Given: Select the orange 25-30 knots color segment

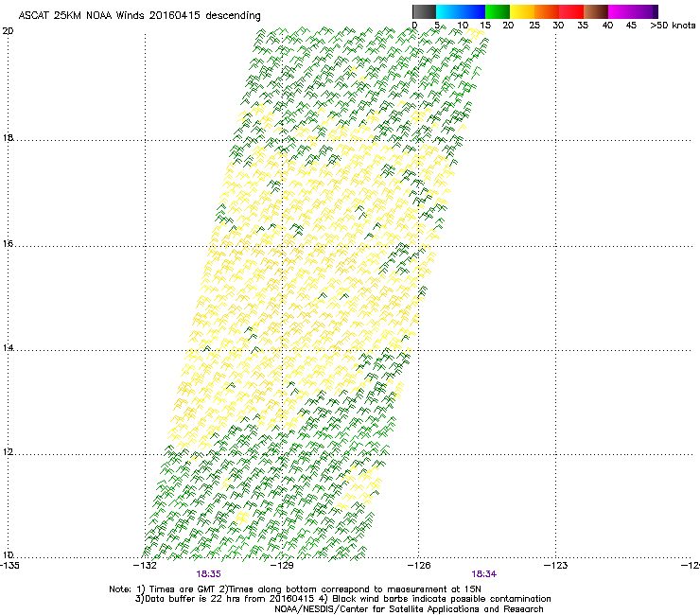Looking at the screenshot, I should [x=547, y=11].
